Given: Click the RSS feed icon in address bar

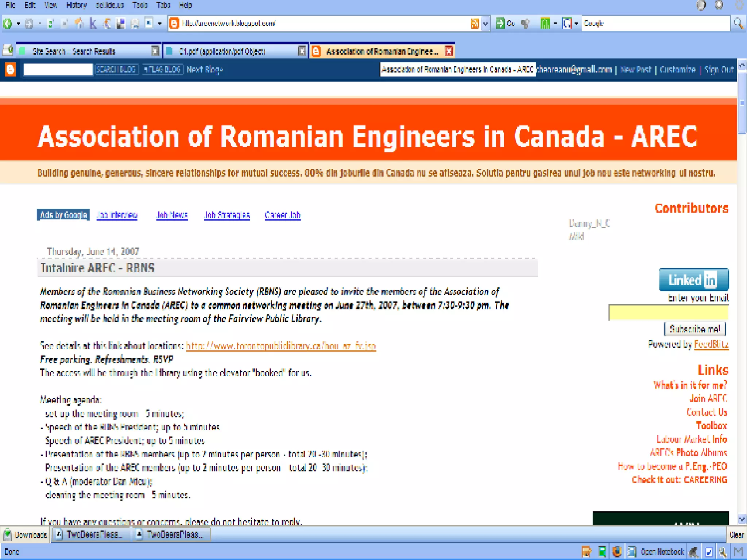Looking at the screenshot, I should 475,24.
